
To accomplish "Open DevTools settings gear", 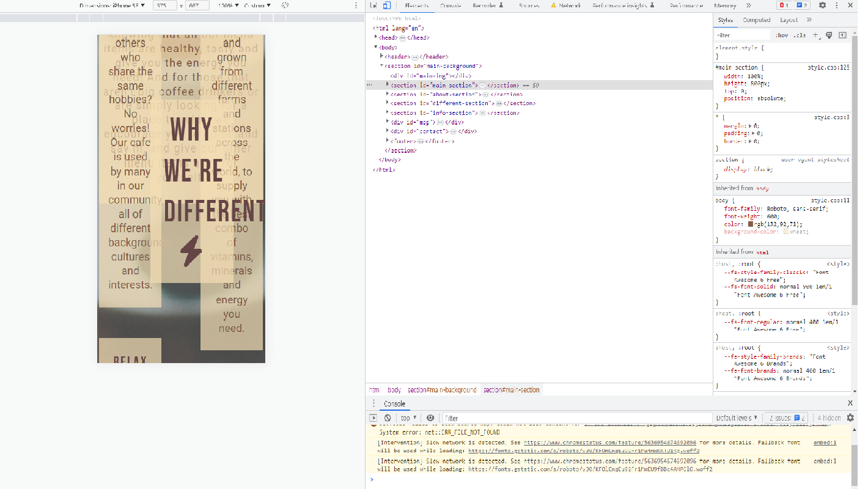I will (822, 6).
